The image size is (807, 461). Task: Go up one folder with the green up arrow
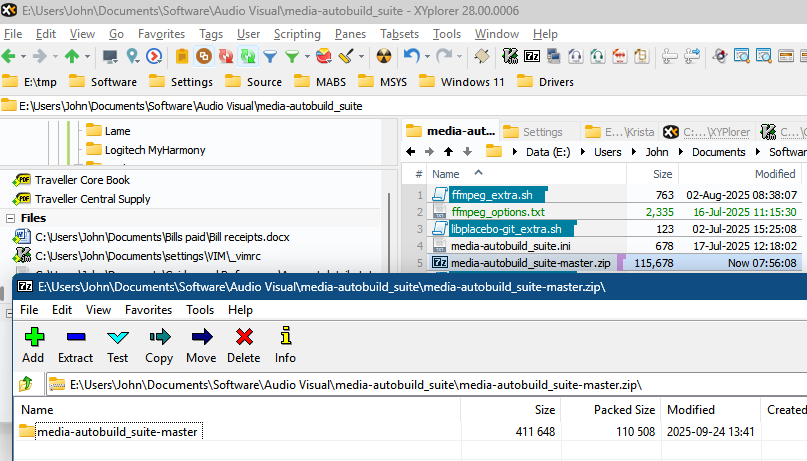tap(72, 56)
